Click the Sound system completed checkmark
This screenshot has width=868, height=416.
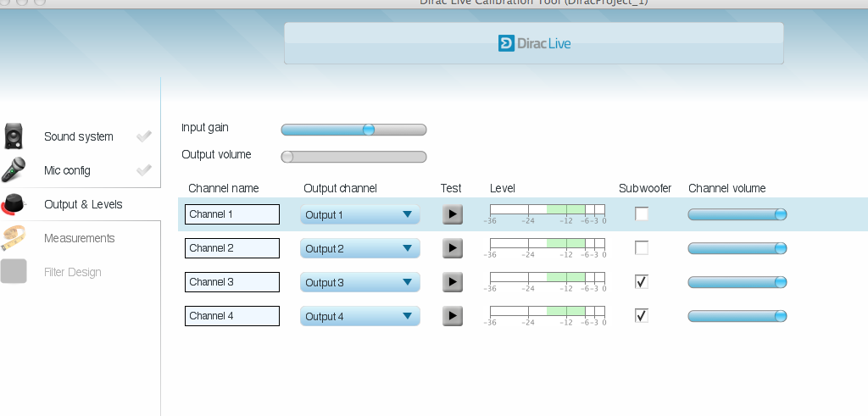(x=144, y=136)
